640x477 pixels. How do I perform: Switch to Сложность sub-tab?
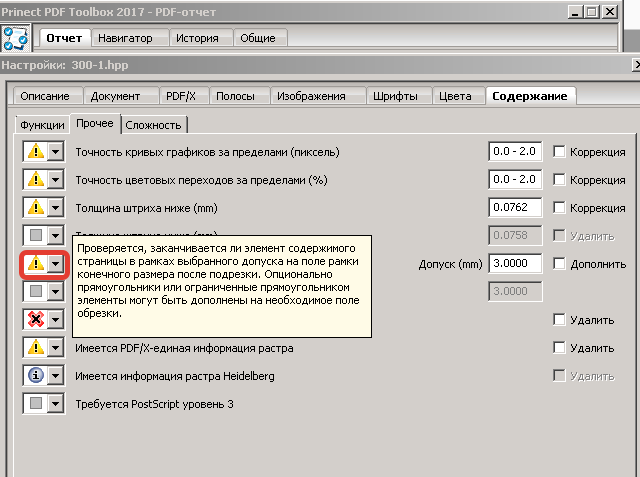(x=153, y=125)
